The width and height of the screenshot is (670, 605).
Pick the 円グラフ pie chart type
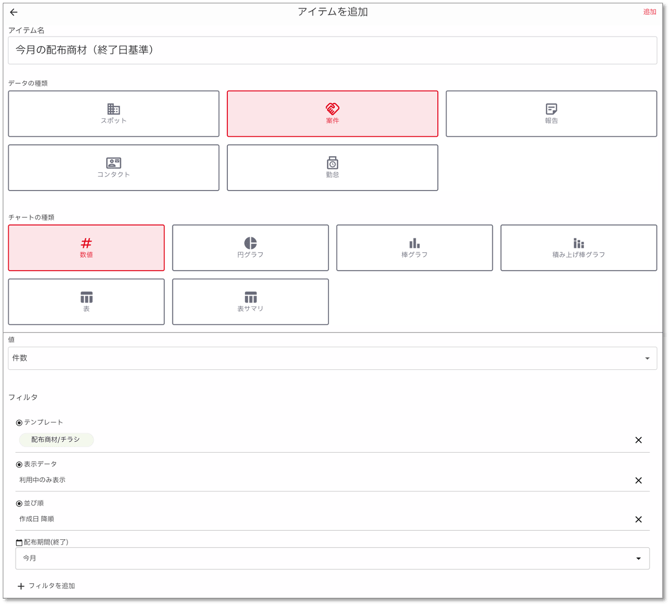tap(250, 248)
